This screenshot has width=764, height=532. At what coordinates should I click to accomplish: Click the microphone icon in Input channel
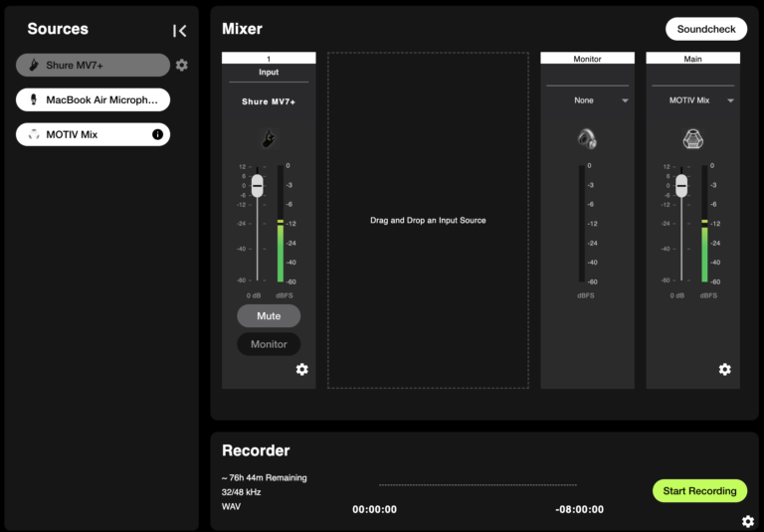click(x=269, y=139)
